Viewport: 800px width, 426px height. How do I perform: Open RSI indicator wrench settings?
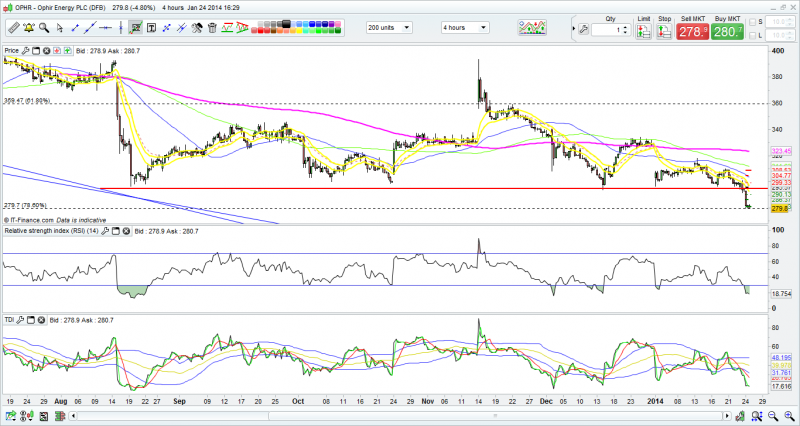pos(104,231)
